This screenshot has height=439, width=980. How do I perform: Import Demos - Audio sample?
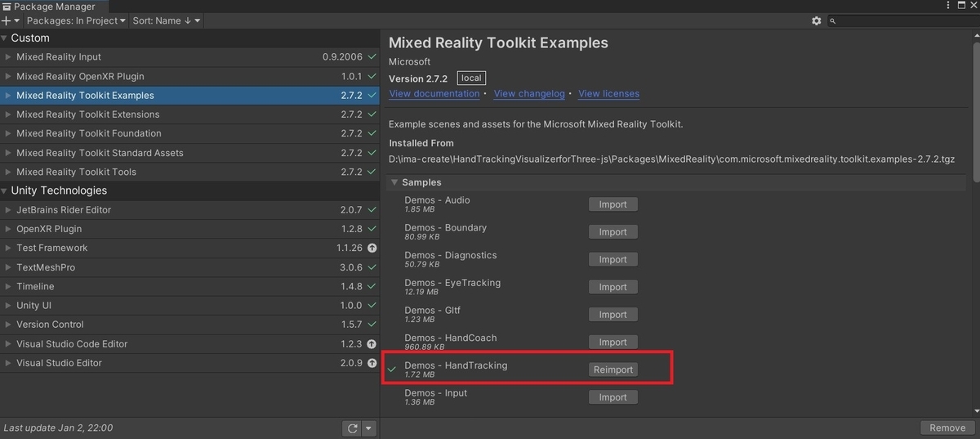612,204
